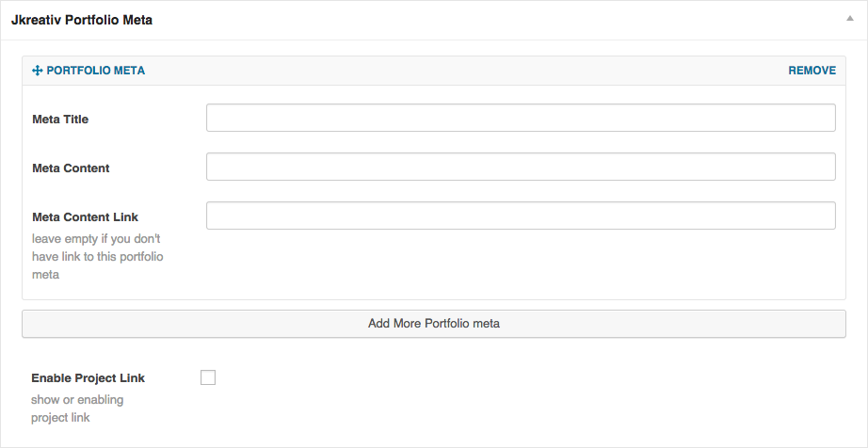Click into the Meta Content input box

[521, 167]
